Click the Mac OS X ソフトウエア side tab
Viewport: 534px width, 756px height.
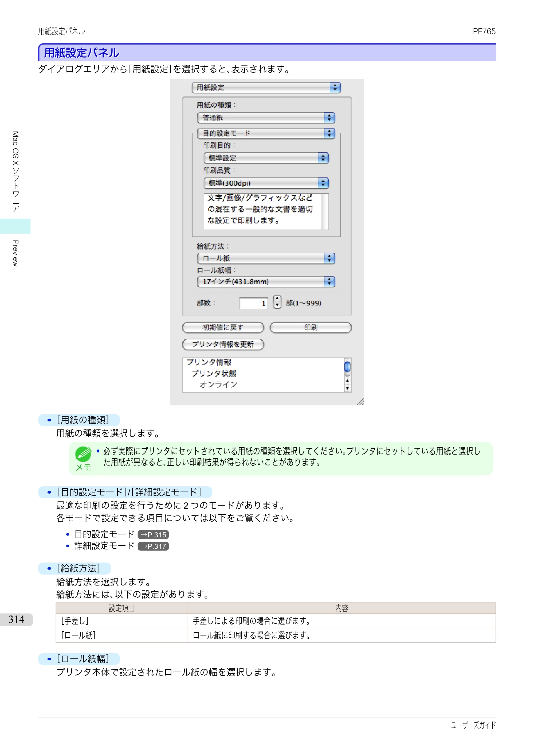point(15,172)
